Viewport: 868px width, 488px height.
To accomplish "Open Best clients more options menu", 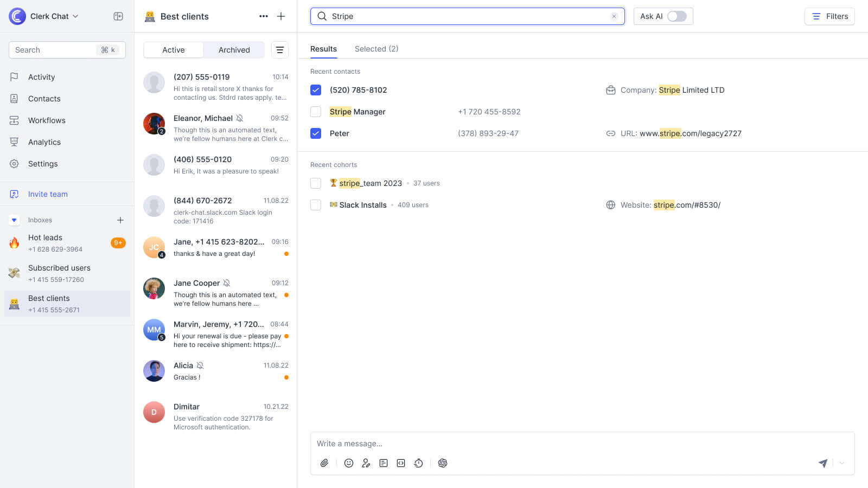I will [x=264, y=16].
